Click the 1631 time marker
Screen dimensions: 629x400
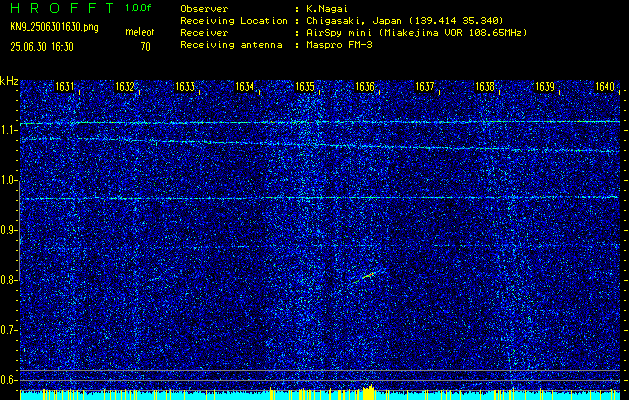(x=65, y=87)
